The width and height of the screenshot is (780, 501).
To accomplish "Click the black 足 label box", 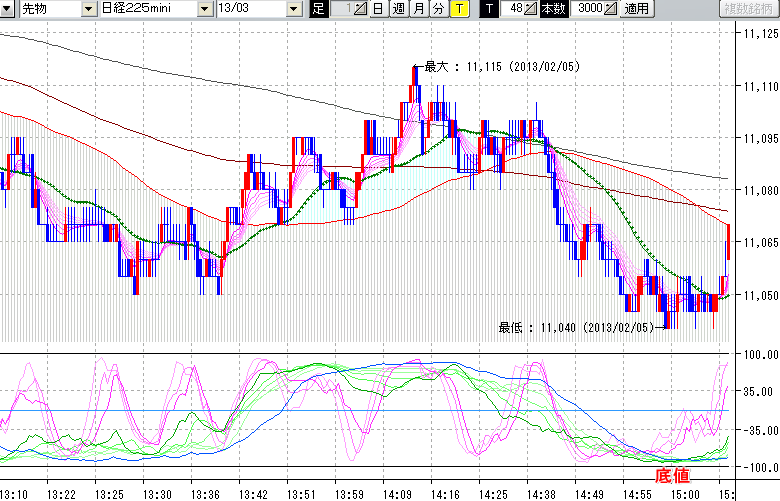I will tap(318, 9).
